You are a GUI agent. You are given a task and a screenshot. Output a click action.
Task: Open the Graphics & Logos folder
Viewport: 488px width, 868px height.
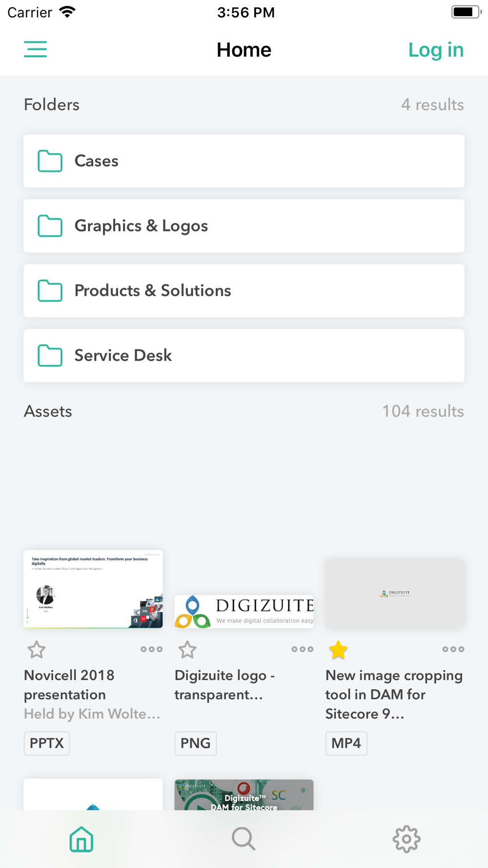tap(244, 226)
